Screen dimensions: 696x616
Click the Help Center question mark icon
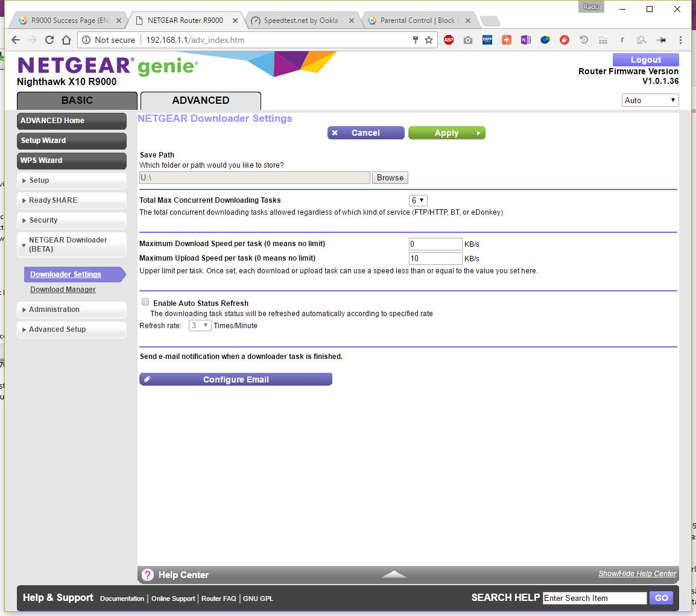pyautogui.click(x=148, y=575)
